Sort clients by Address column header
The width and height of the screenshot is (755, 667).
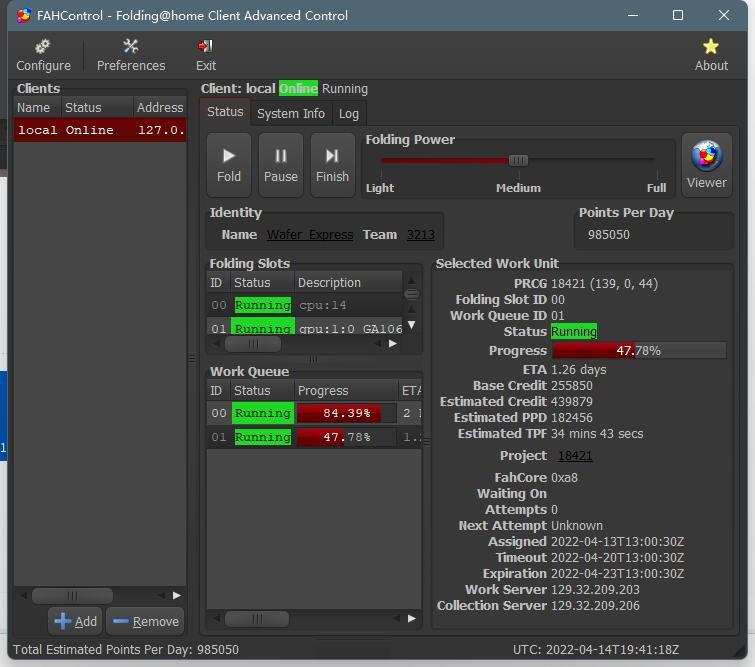click(x=159, y=107)
